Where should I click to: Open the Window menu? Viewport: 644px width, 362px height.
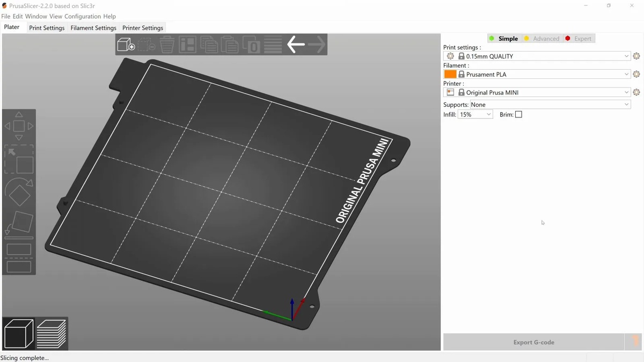(x=36, y=16)
